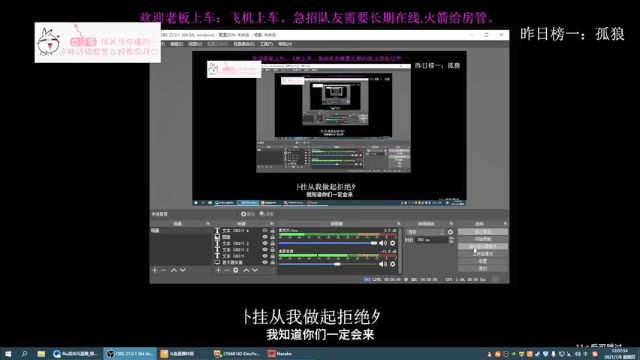Click 开始录制 Start Recording button

coord(483,239)
